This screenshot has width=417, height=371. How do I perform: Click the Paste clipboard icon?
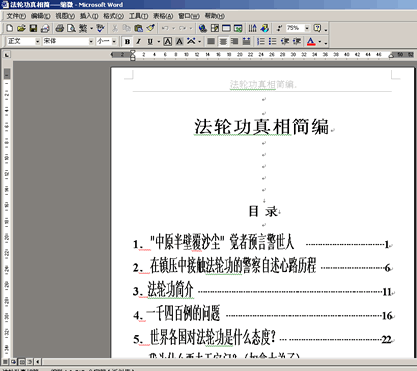pos(138,28)
